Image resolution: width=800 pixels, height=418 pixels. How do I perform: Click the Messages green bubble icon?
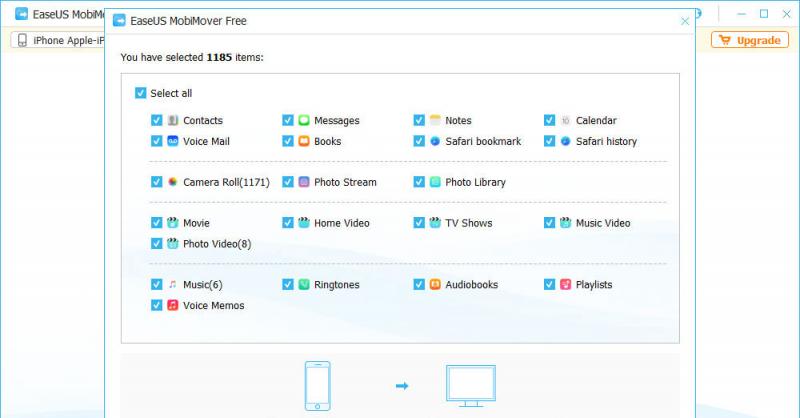point(304,120)
